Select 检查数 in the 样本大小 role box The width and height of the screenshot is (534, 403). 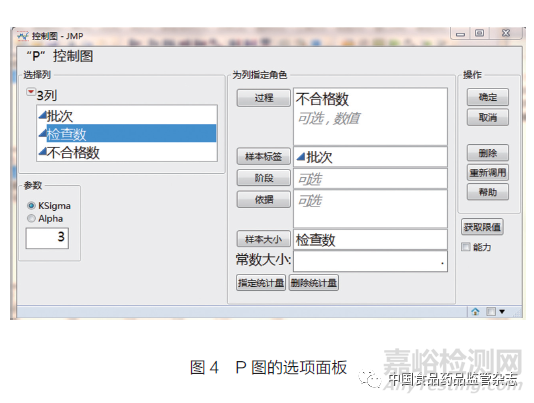[x=315, y=240]
